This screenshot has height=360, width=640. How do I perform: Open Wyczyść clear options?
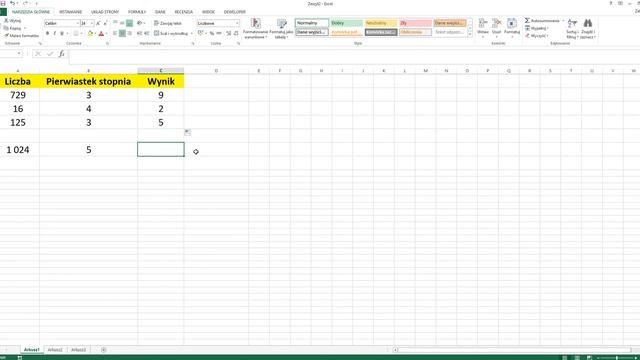click(536, 36)
